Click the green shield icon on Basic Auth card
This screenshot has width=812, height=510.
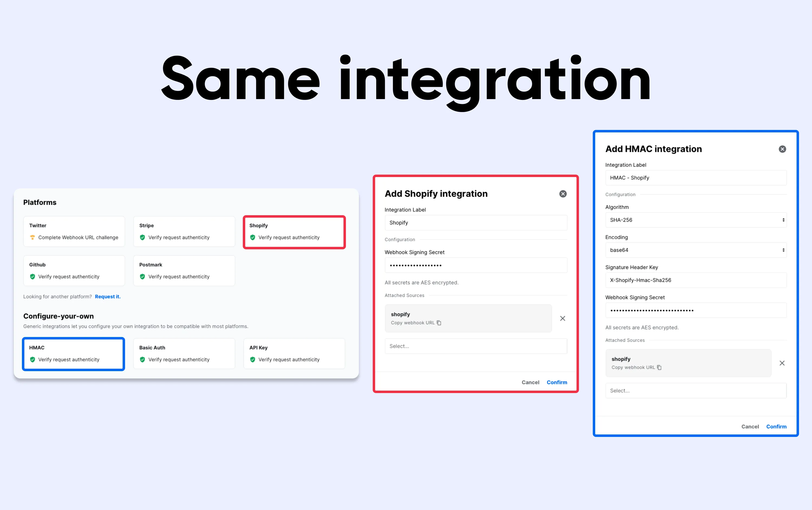142,359
